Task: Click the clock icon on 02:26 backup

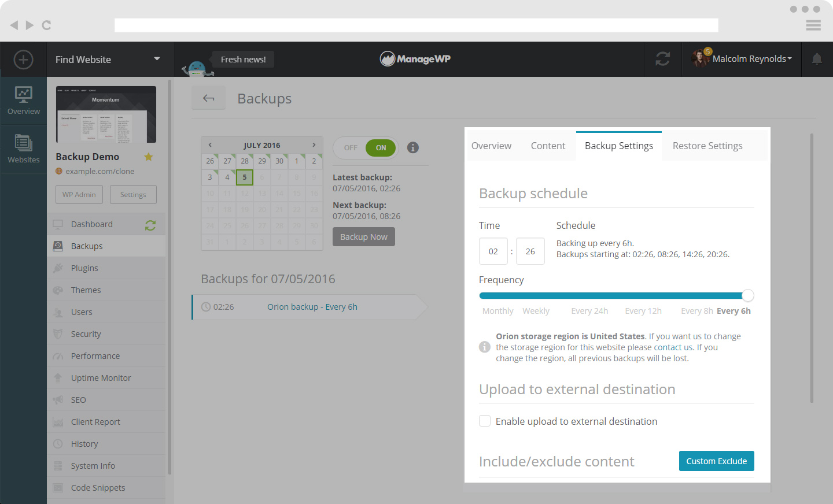Action: 206,307
